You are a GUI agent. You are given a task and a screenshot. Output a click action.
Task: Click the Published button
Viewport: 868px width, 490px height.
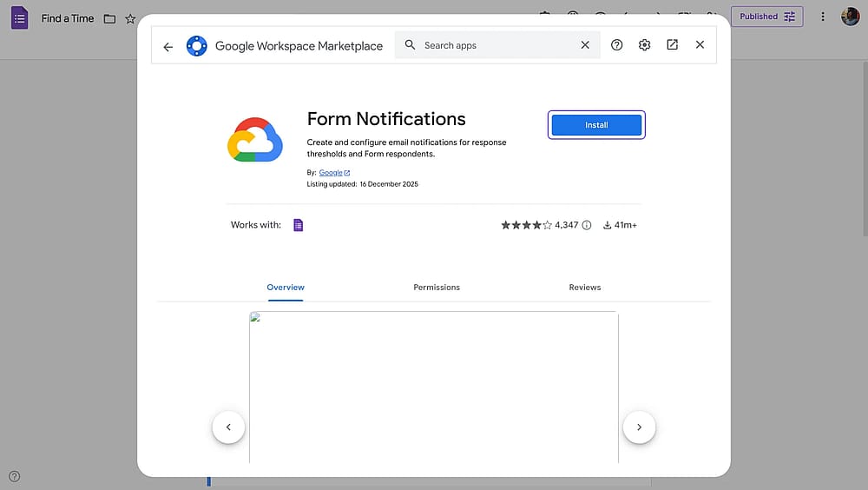coord(766,17)
